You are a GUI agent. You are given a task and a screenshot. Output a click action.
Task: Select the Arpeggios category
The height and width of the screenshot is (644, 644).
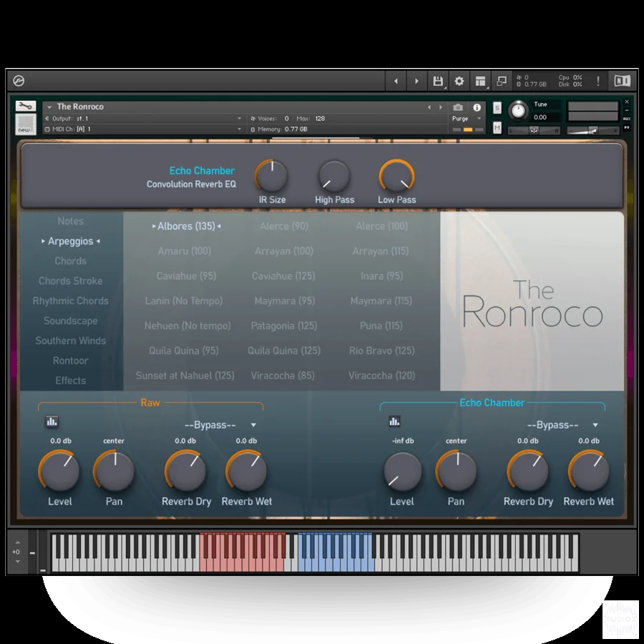71,241
